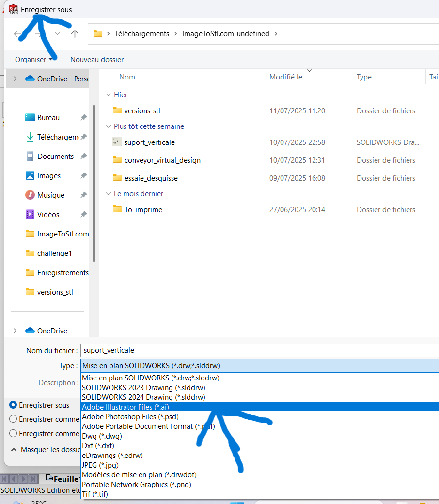
Task: Click the Up one level arrow
Action: tap(75, 34)
